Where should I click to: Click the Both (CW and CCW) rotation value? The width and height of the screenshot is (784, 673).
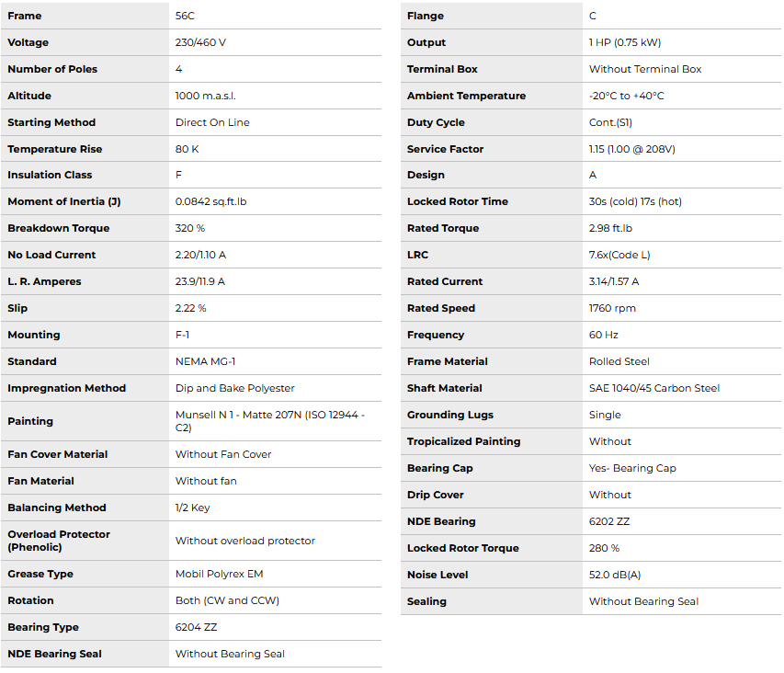tap(227, 600)
